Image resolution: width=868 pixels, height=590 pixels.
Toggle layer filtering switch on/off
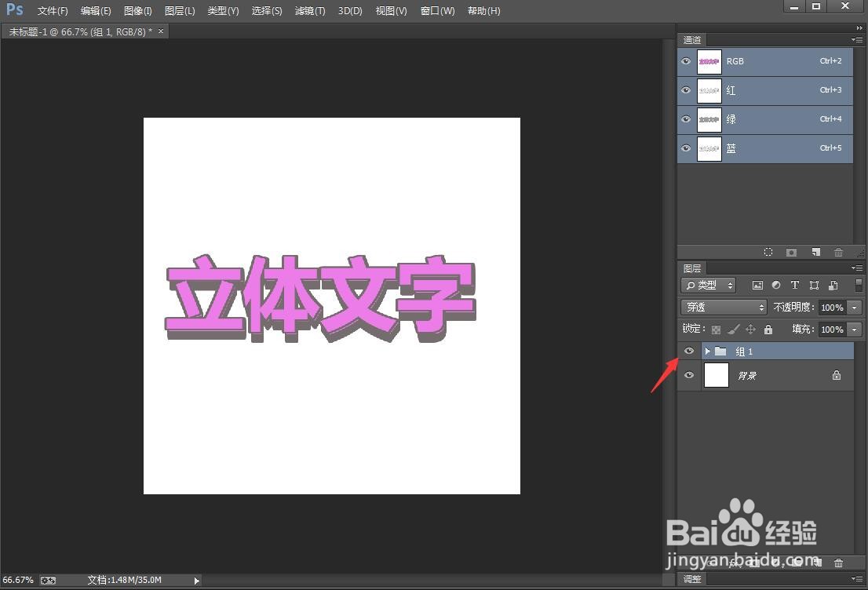tap(859, 285)
